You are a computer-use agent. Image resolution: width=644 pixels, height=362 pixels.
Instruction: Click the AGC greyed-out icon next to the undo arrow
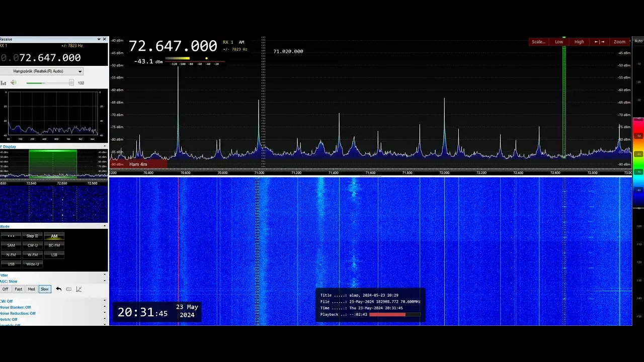68,289
